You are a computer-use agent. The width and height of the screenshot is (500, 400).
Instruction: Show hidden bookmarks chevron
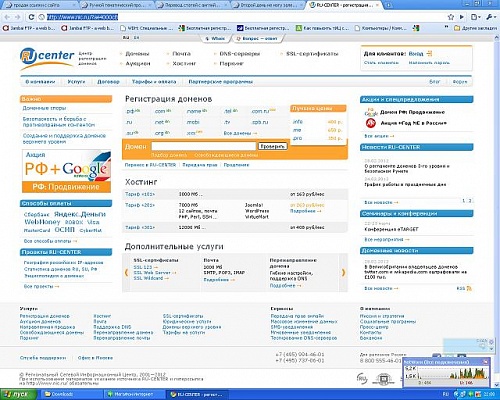pyautogui.click(x=446, y=27)
